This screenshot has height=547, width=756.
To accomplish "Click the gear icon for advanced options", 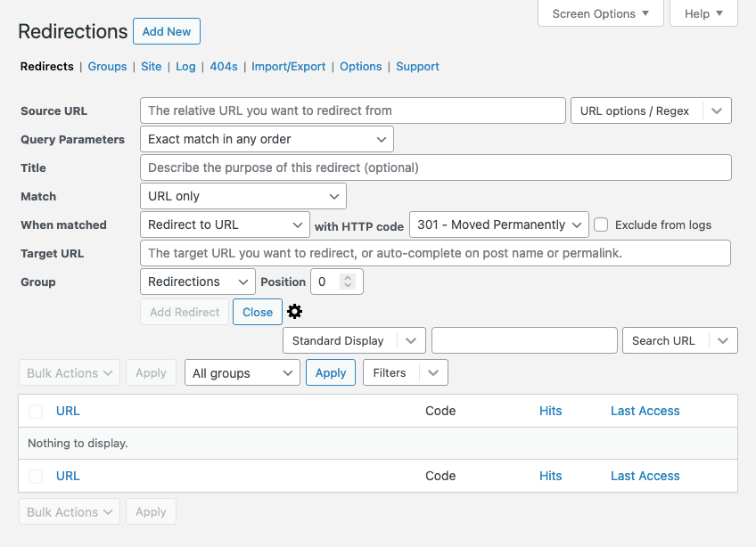I will point(294,311).
